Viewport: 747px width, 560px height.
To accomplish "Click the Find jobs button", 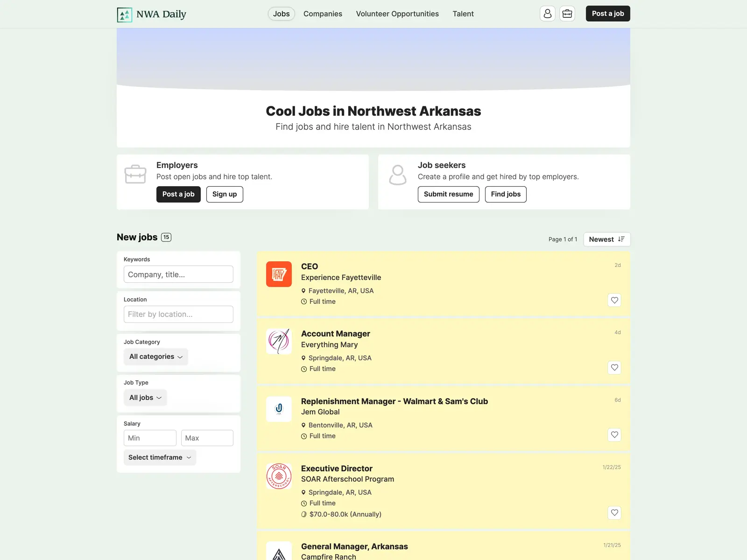I will pos(506,194).
